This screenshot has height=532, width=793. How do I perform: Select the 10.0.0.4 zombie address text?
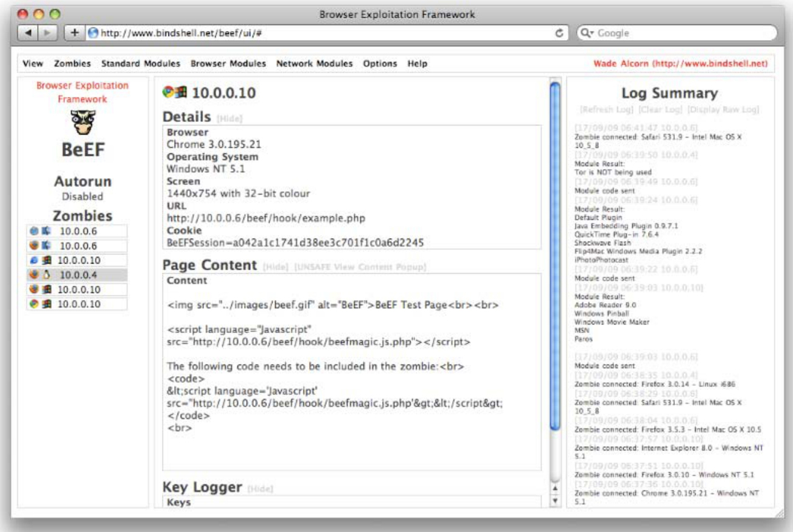[77, 275]
